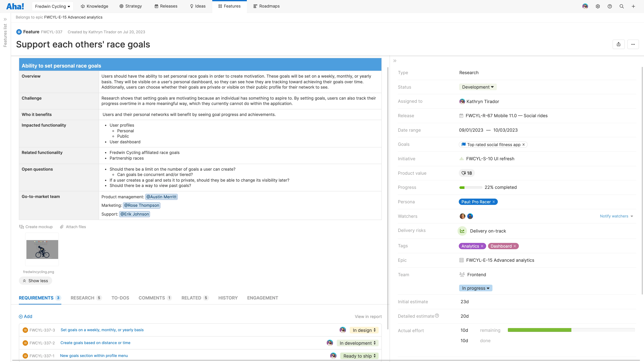
Task: Click the help question mark icon
Action: pos(610,6)
